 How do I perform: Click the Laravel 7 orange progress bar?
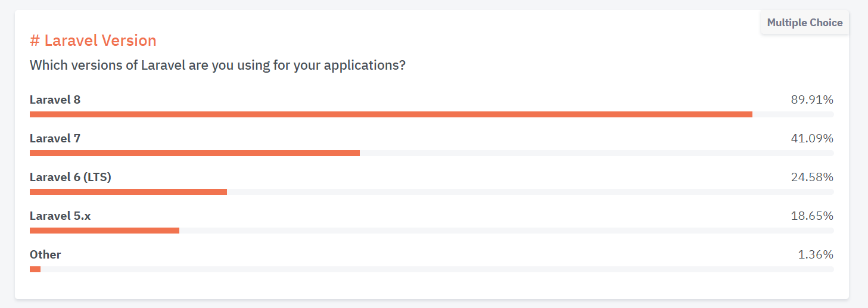click(x=195, y=153)
